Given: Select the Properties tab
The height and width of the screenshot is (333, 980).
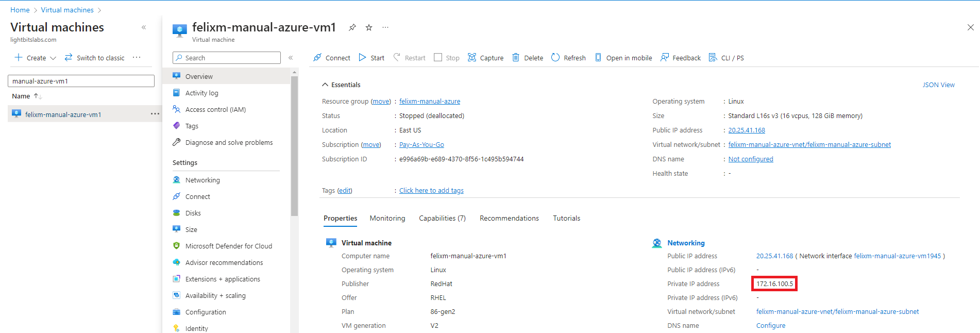Looking at the screenshot, I should coord(340,218).
